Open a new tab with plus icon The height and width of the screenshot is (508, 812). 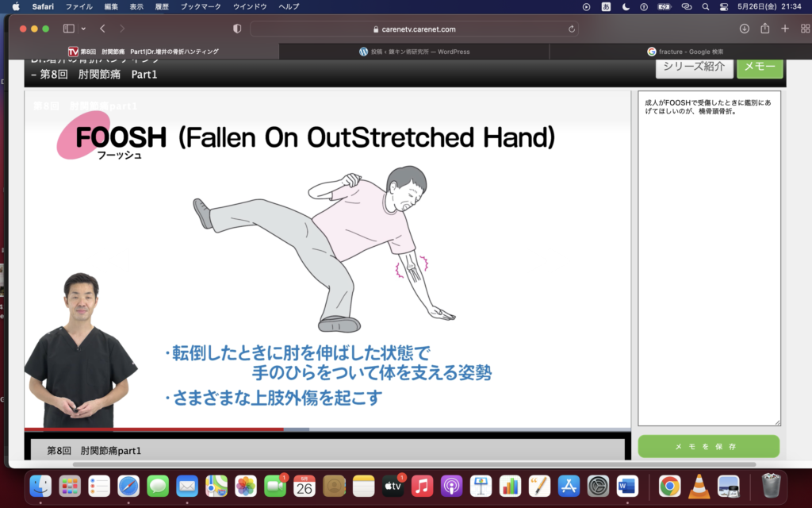(x=785, y=29)
